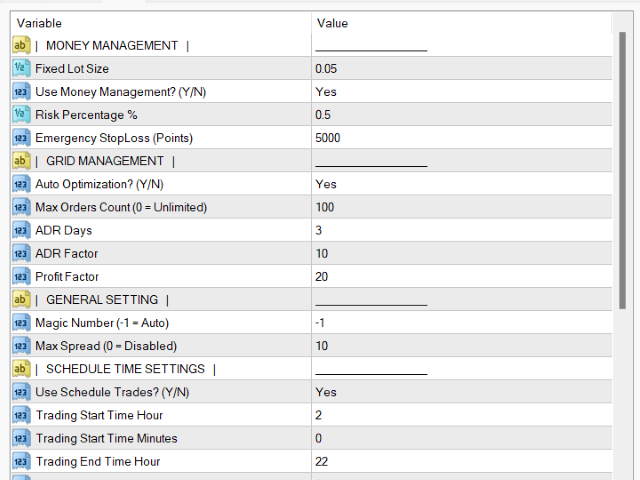This screenshot has width=640, height=480.
Task: Click the integer icon beside Max Orders Count
Action: click(x=21, y=207)
